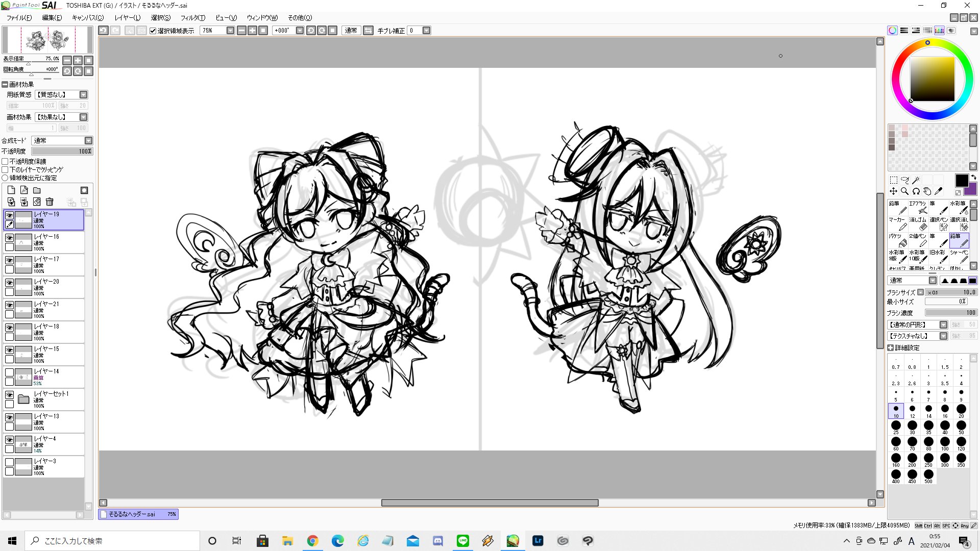Image resolution: width=980 pixels, height=551 pixels.
Task: Select the hand pan tool
Action: pyautogui.click(x=927, y=191)
